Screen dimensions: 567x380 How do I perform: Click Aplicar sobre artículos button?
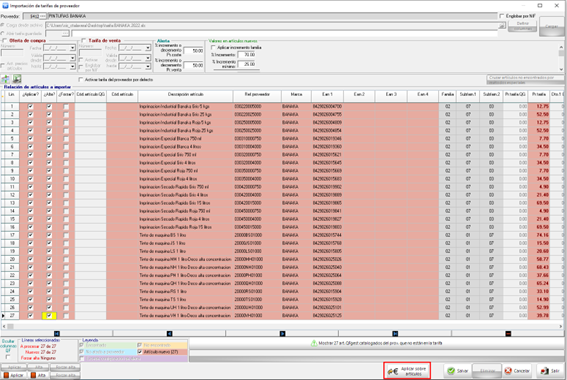click(407, 371)
